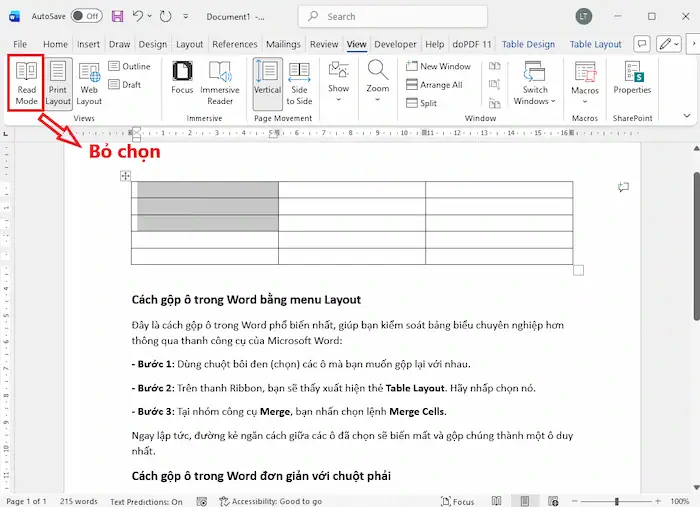Open Switch Windows dropdown
The width and height of the screenshot is (700, 507).
point(534,83)
